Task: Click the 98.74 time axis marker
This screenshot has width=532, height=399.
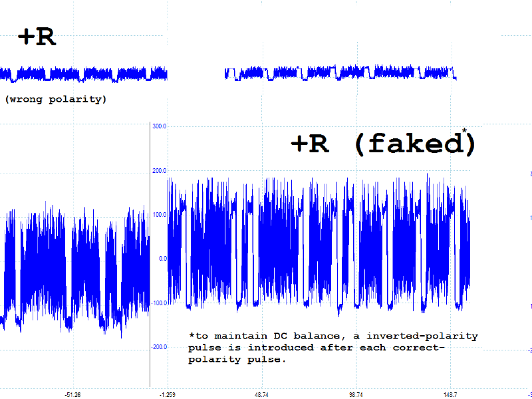Action: (x=356, y=395)
